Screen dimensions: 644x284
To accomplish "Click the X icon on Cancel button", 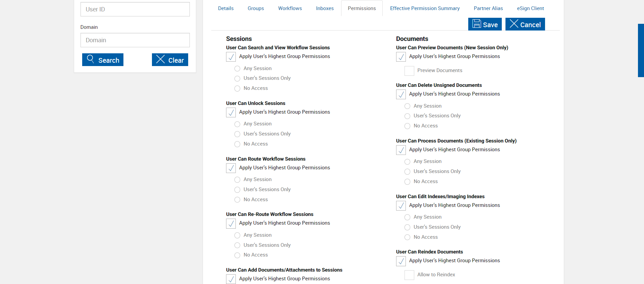I will tap(514, 24).
